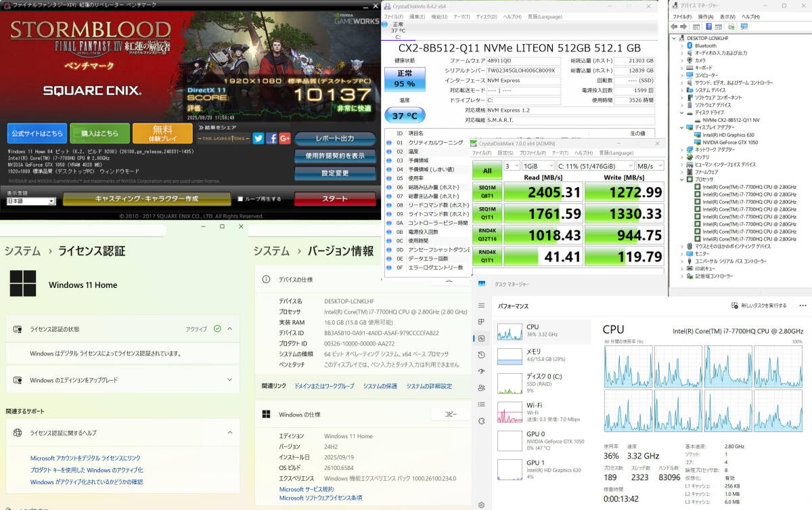
Task: Click 設定変更 button in benchmark
Action: (335, 173)
